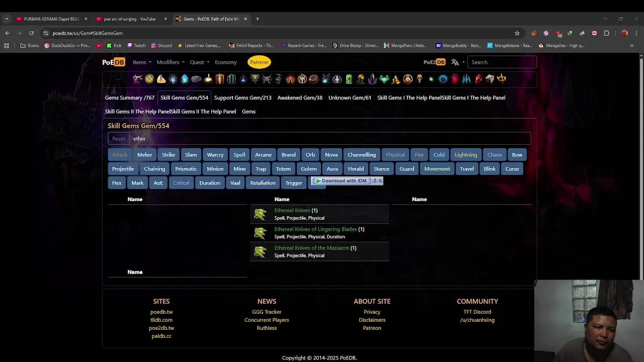Image resolution: width=644 pixels, height=362 pixels.
Task: Go back to the previous page
Action: point(7,33)
